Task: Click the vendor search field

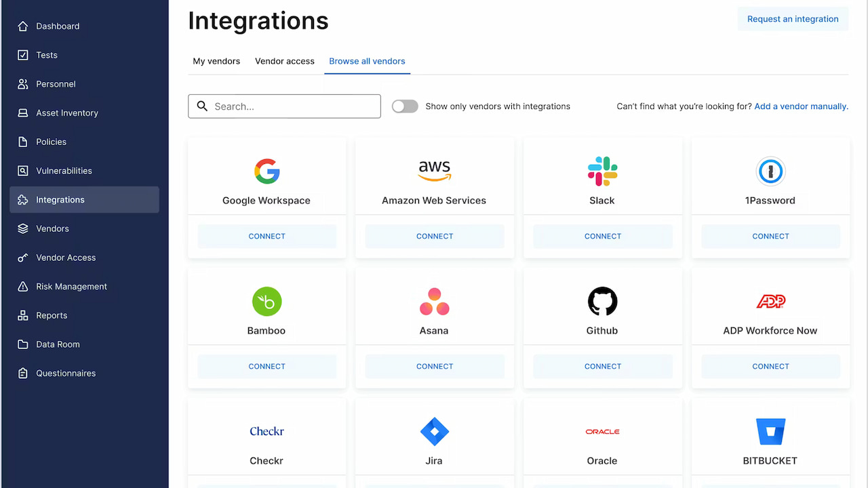Action: click(284, 106)
